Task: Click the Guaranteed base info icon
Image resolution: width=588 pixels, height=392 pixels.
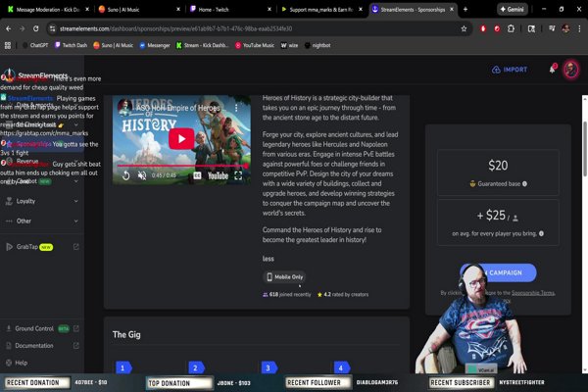Action: [524, 184]
